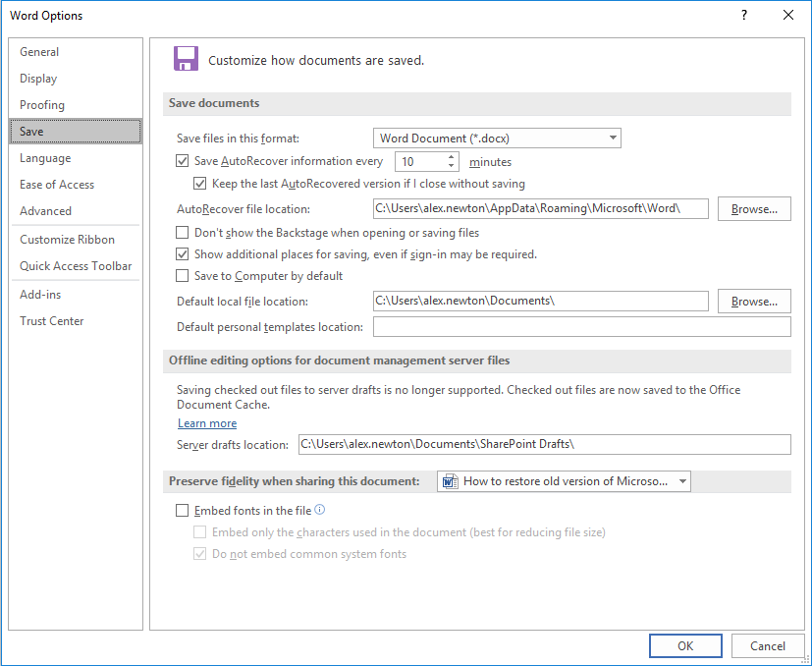The width and height of the screenshot is (812, 666).
Task: Click the purple floppy disk Save icon
Action: (x=186, y=59)
